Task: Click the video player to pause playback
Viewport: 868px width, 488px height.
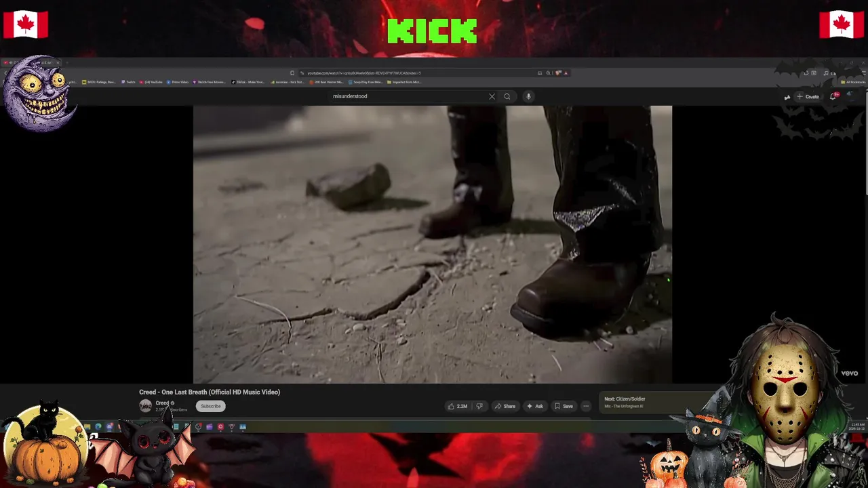Action: point(433,244)
